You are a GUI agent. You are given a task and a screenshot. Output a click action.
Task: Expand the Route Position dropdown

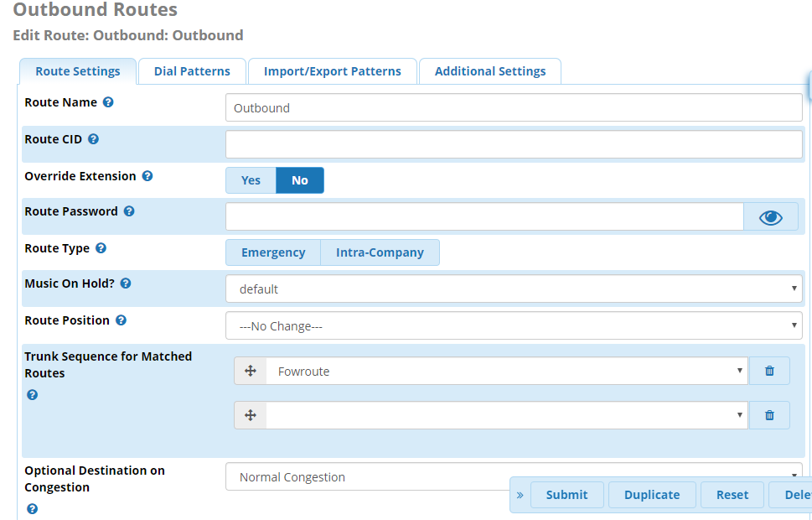coord(514,326)
